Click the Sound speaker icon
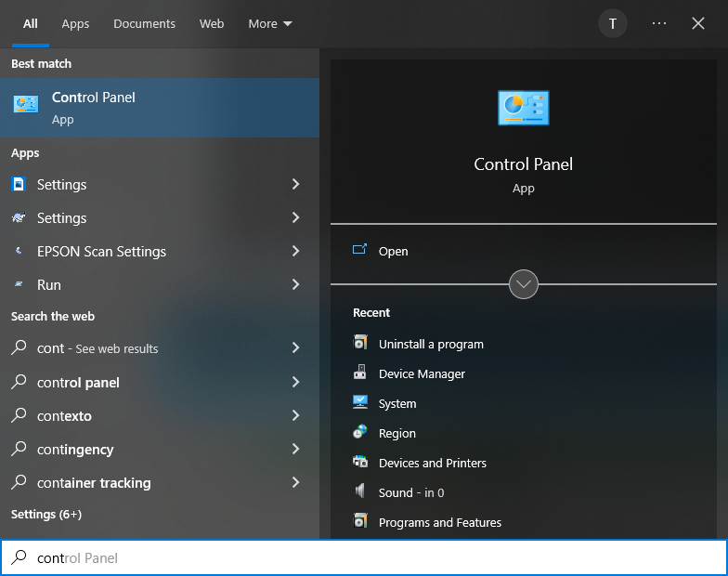The image size is (728, 576). 360,491
